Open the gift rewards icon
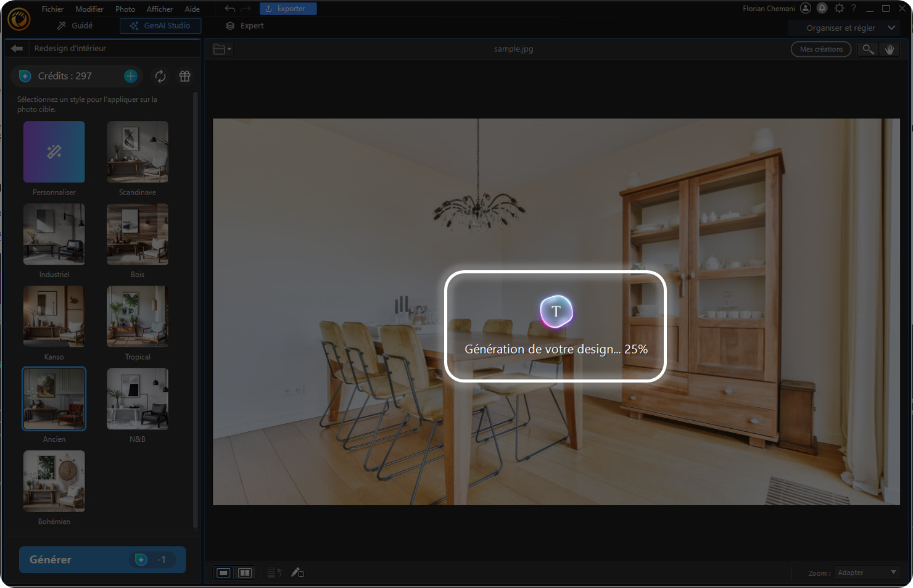The height and width of the screenshot is (588, 913). (x=184, y=76)
